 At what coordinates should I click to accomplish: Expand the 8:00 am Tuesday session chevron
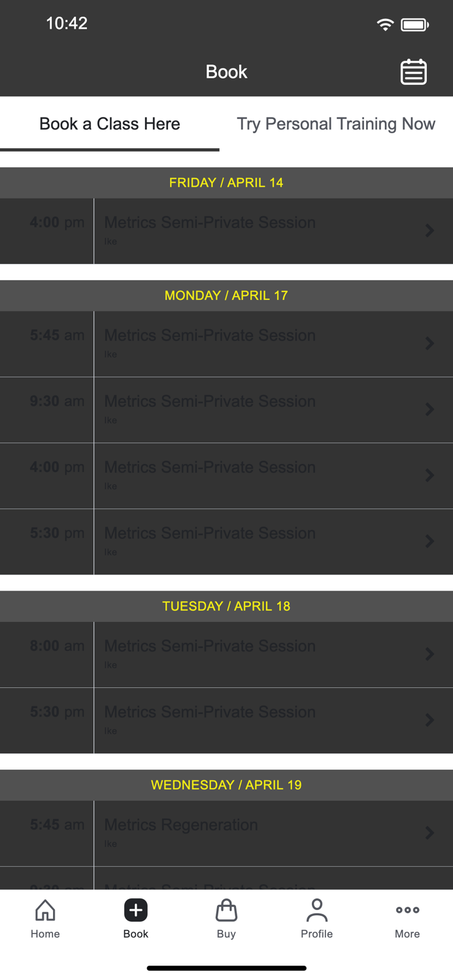pyautogui.click(x=429, y=654)
